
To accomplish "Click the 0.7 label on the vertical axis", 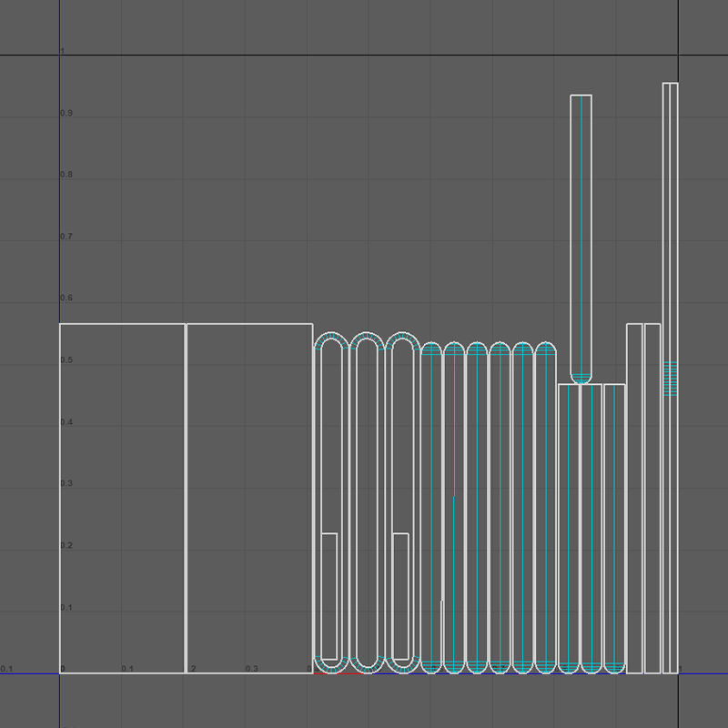I will point(66,237).
